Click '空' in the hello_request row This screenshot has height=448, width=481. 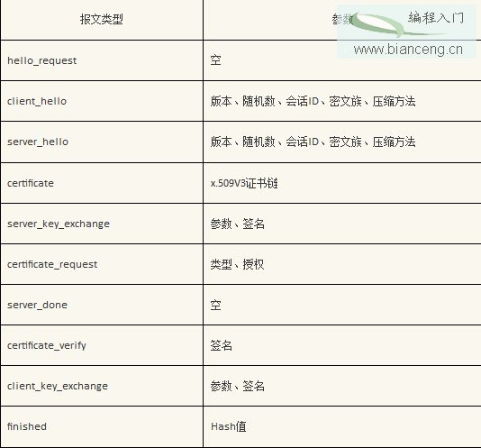click(x=215, y=59)
